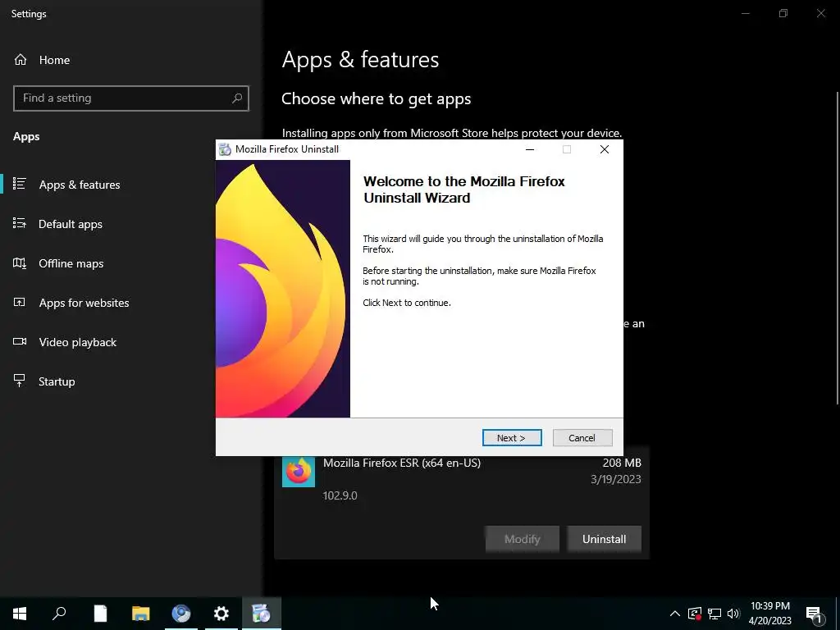Click the search magnifier in Find a setting

[237, 98]
